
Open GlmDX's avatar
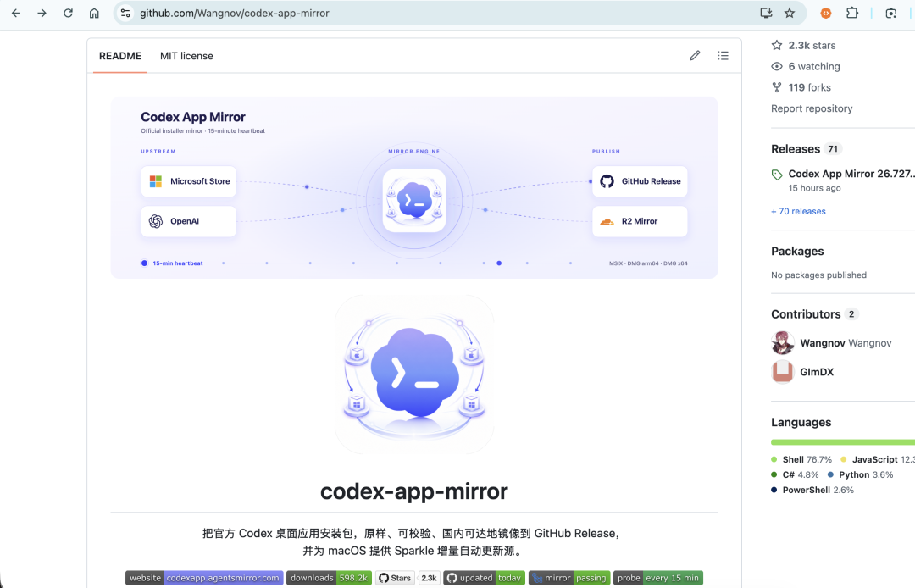(x=783, y=372)
